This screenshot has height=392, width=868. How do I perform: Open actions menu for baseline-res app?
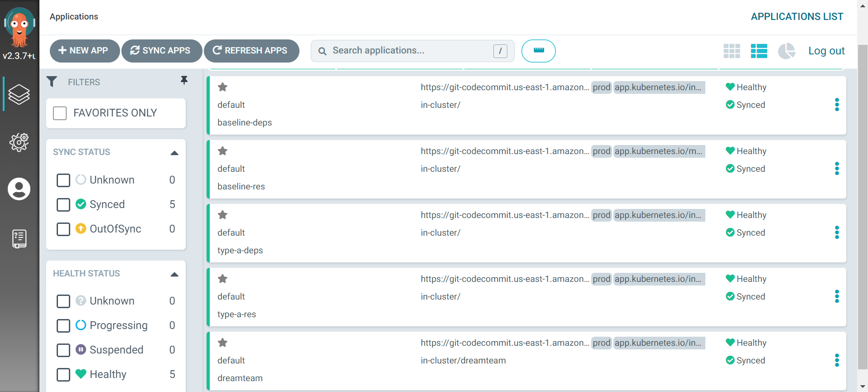[x=837, y=169]
